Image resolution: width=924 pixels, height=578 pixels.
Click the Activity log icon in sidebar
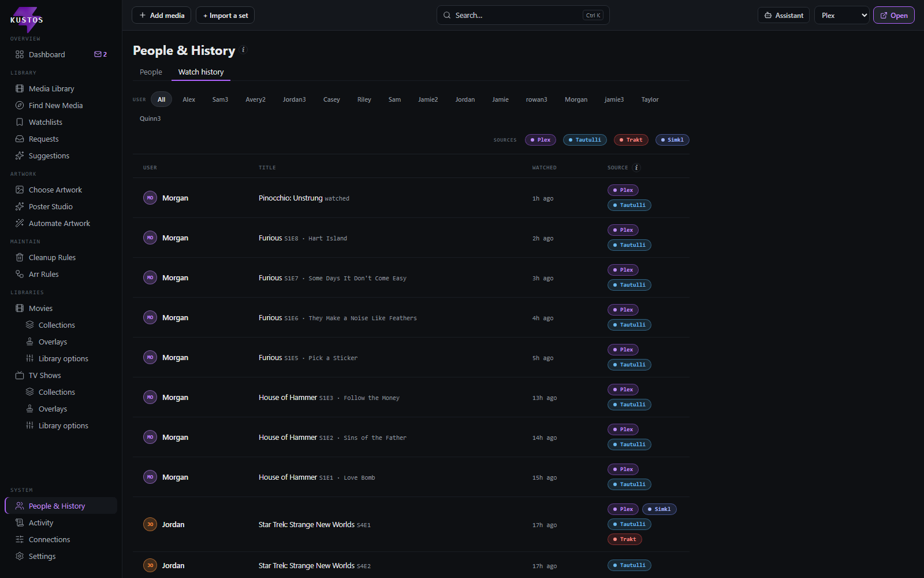coord(20,523)
